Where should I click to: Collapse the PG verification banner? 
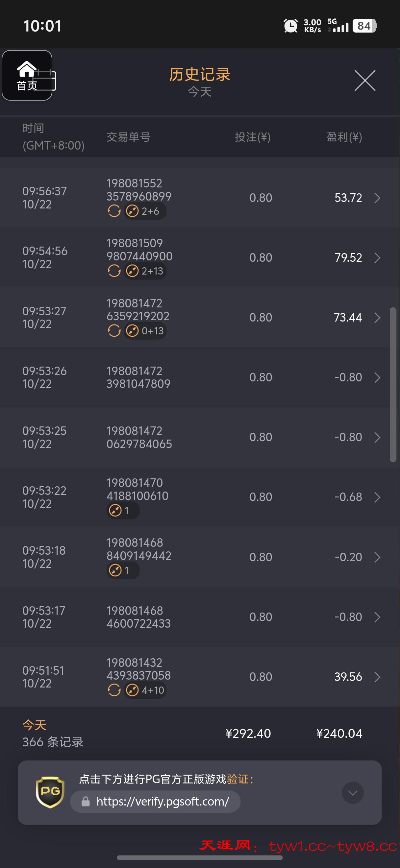coord(353,792)
